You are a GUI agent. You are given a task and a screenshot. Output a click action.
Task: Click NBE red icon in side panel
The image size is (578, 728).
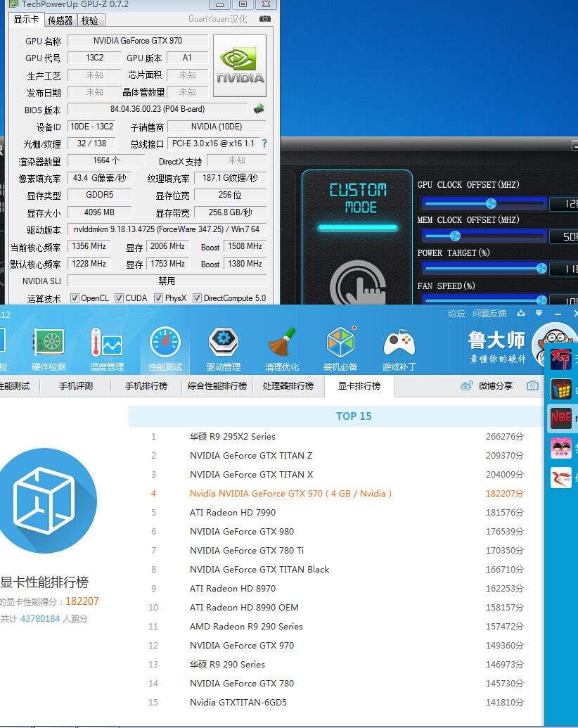coord(561,419)
